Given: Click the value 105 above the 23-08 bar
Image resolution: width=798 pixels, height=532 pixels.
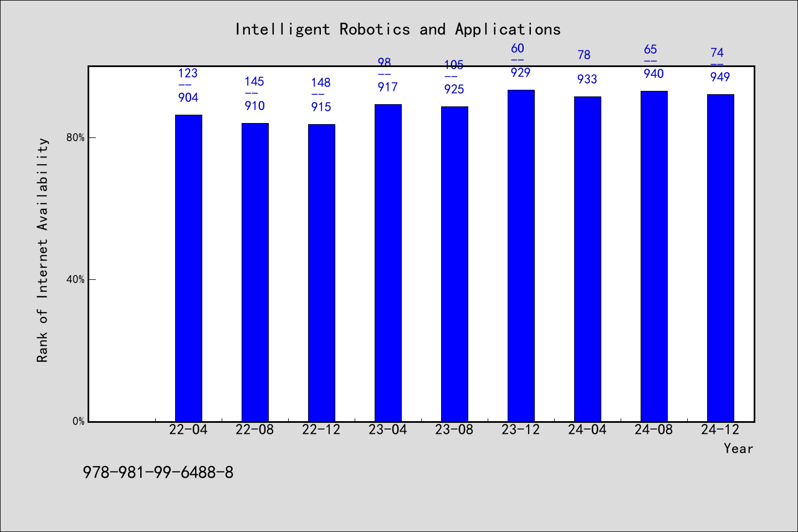Looking at the screenshot, I should [454, 65].
